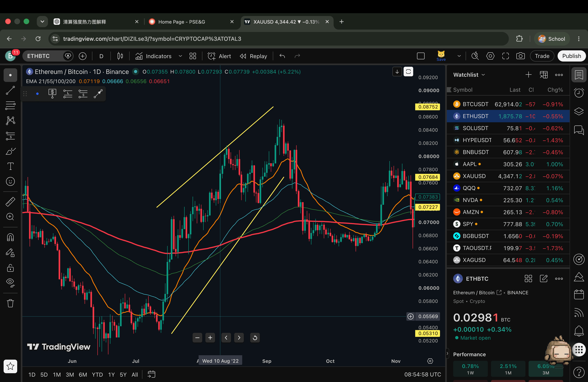
Task: Select the text annotation tool
Action: tap(10, 166)
